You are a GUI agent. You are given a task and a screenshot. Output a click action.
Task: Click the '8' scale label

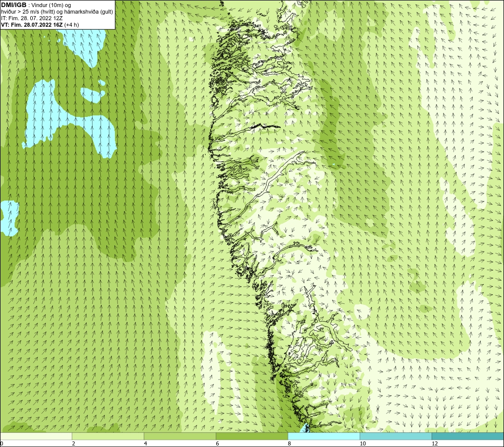(290, 443)
